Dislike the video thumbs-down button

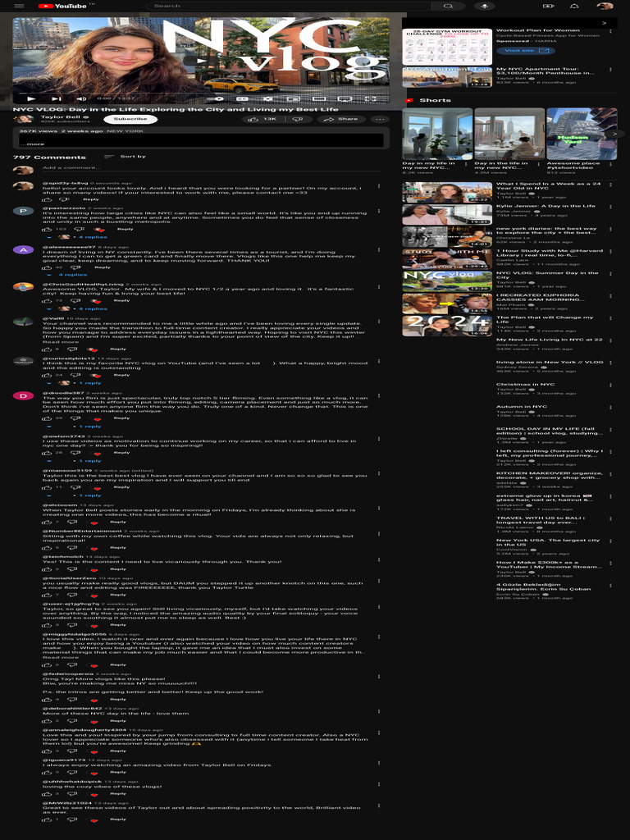point(297,119)
